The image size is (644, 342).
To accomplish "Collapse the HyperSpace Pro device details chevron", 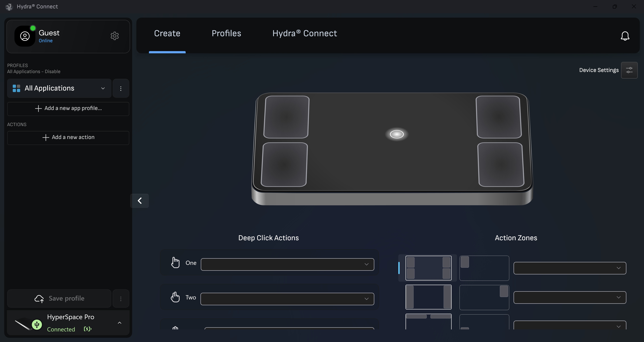I will [119, 323].
